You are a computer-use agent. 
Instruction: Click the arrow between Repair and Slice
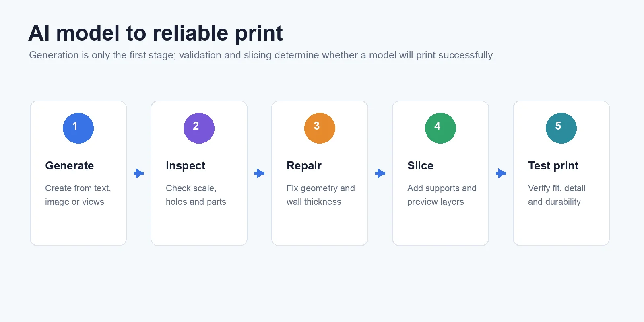[380, 173]
